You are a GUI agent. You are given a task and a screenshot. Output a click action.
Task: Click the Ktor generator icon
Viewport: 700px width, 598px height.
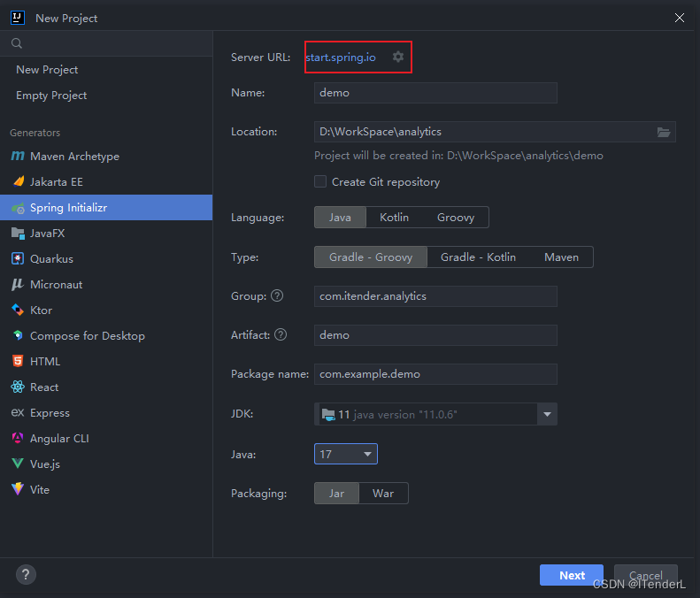[18, 310]
